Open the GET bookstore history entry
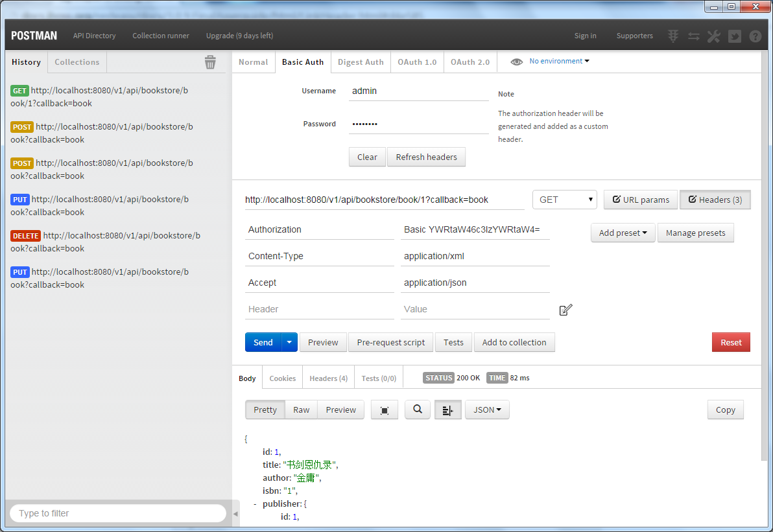This screenshot has height=532, width=773. 99,97
